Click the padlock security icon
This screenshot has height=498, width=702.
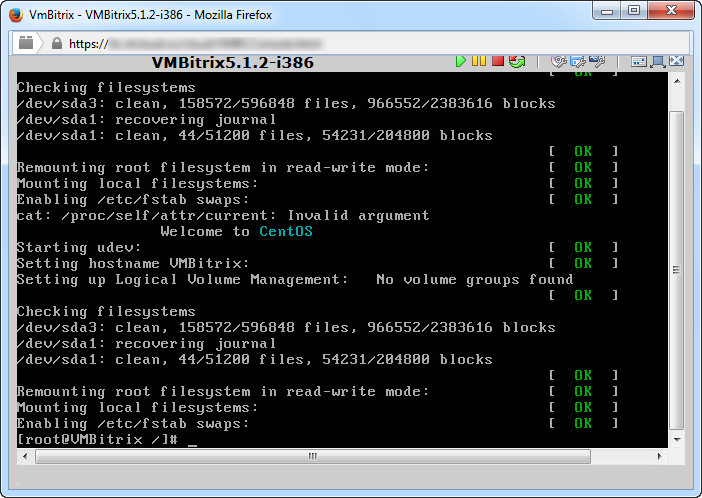pyautogui.click(x=56, y=43)
